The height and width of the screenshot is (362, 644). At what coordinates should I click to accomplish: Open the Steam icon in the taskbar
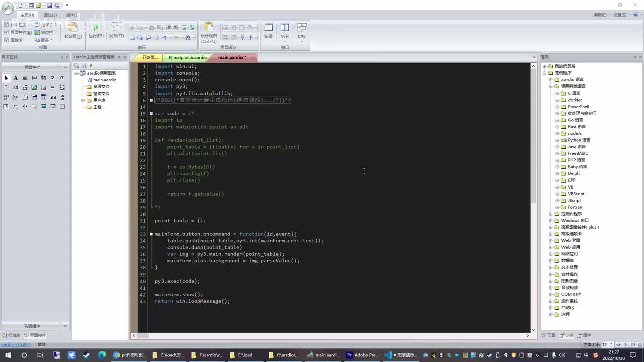(87, 355)
